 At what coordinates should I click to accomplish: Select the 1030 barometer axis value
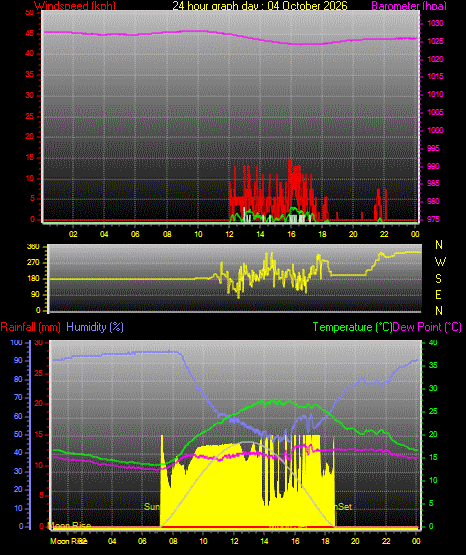point(435,23)
